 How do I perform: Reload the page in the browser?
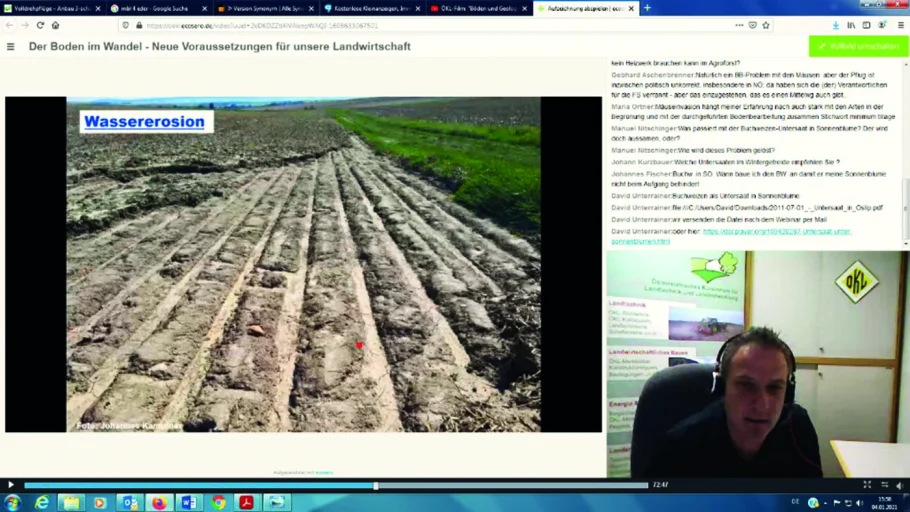(40, 25)
